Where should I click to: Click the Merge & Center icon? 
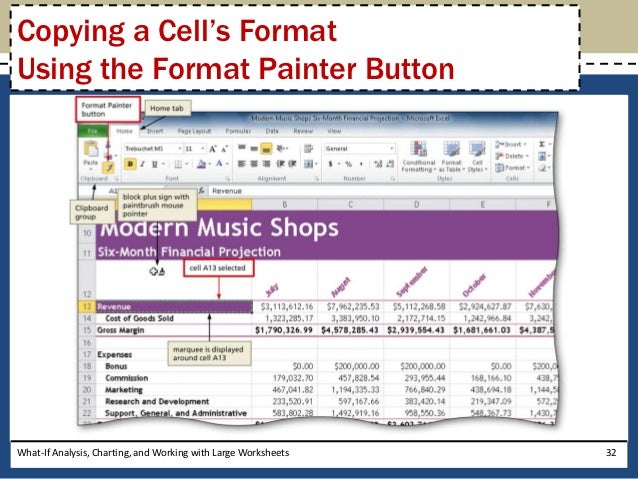(309, 164)
